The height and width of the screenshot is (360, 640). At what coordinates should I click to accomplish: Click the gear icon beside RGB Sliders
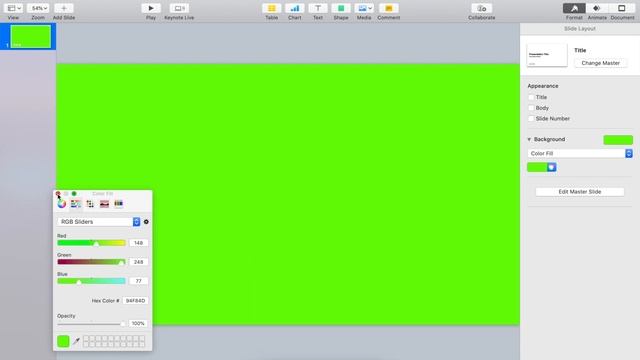(146, 222)
